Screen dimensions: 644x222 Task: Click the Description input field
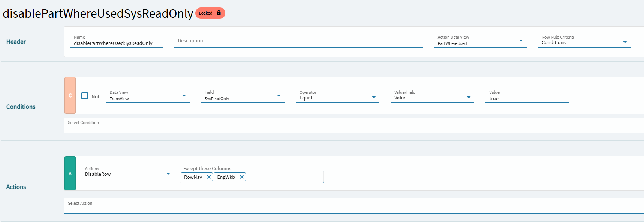tap(298, 41)
